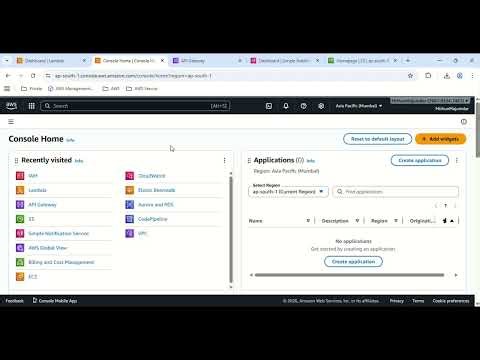The image size is (480, 360).
Task: Switch to the Dashboard | Simple Notification tab
Action: (285, 61)
